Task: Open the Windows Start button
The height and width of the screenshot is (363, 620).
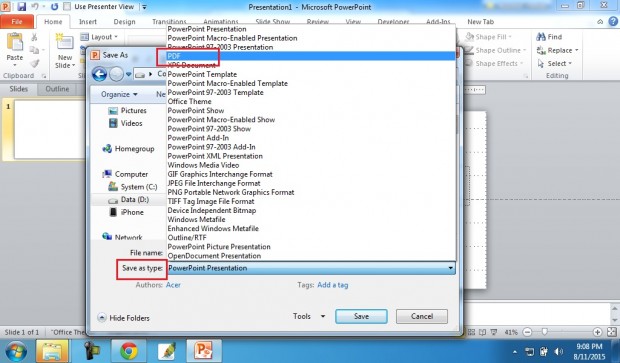Action: tap(15, 351)
